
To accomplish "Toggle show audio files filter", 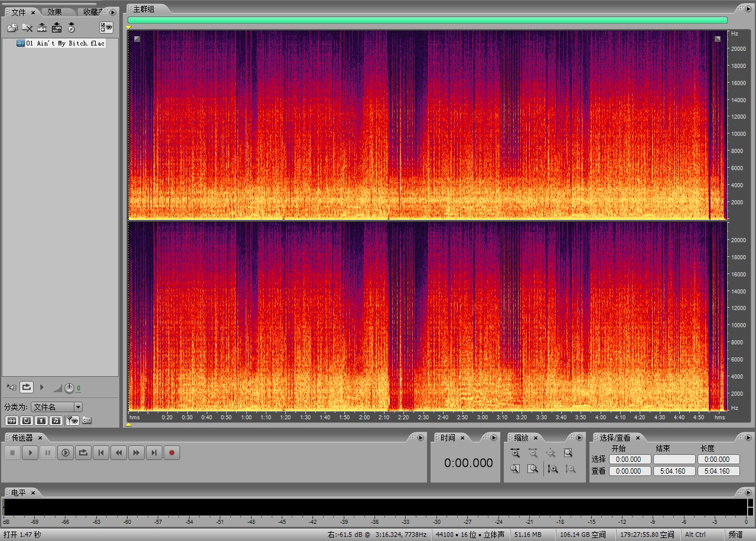I will click(12, 421).
